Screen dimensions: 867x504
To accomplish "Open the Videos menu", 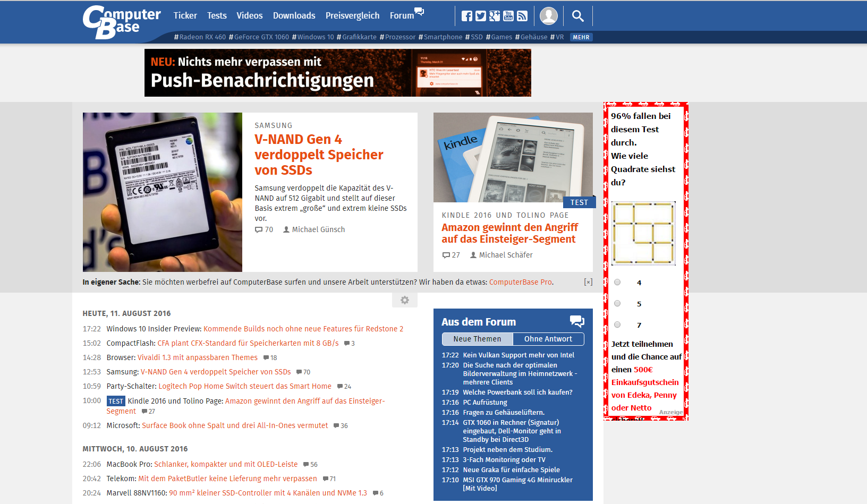I will click(x=250, y=15).
